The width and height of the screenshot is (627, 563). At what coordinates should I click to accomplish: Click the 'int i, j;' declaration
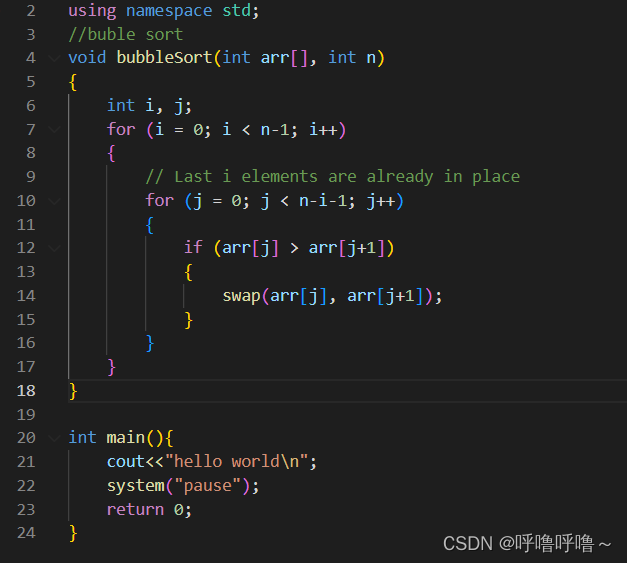click(x=149, y=106)
